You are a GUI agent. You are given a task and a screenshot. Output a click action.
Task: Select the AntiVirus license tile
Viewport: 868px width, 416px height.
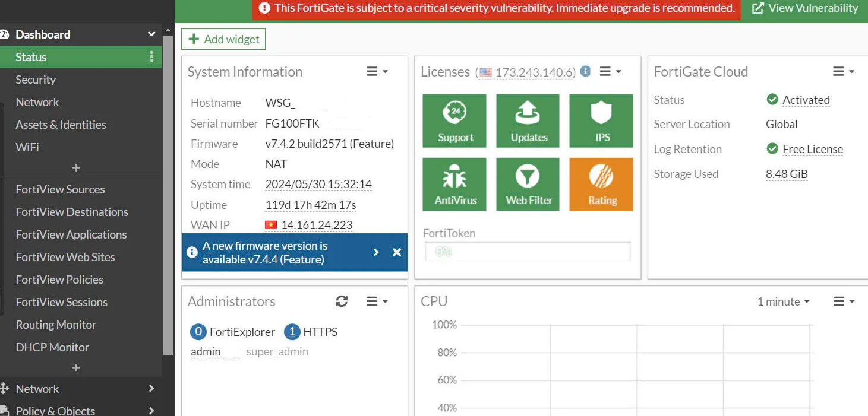pos(454,184)
